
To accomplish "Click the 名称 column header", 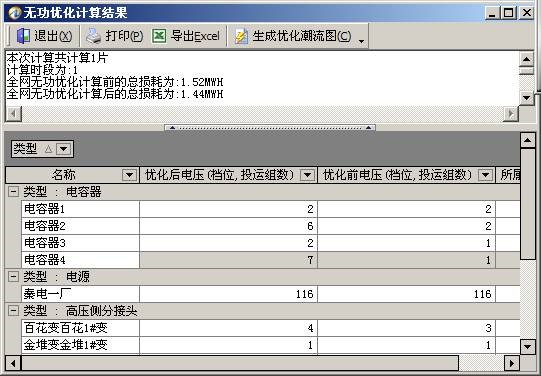I will coord(72,175).
